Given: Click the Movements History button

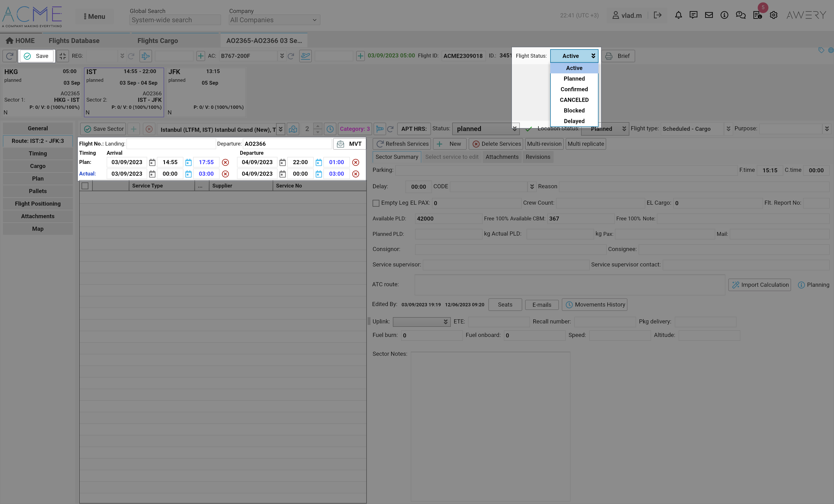Looking at the screenshot, I should 595,305.
